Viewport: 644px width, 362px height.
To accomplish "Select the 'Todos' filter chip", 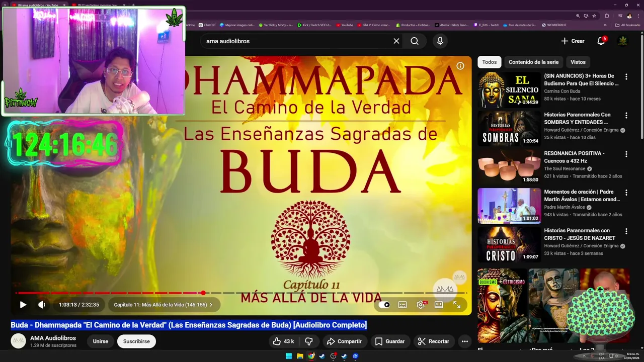I will (489, 62).
